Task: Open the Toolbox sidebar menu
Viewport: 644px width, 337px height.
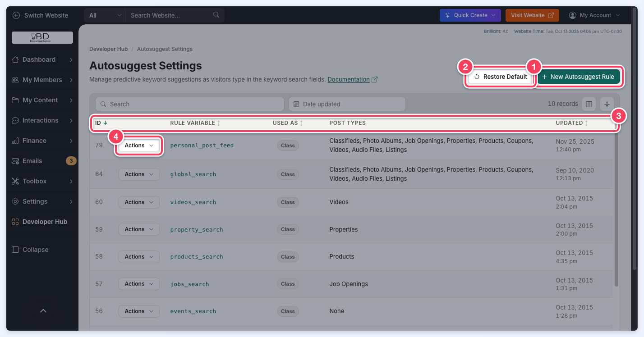Action: [42, 181]
